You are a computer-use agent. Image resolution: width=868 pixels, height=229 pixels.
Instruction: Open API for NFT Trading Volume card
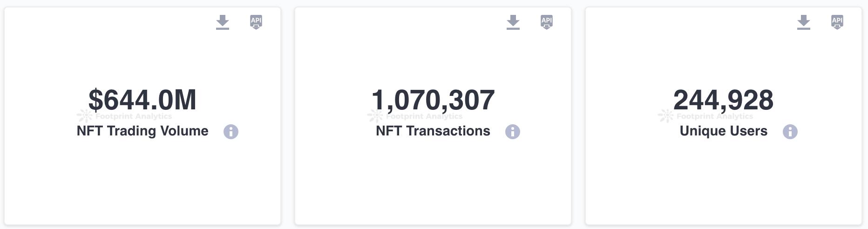click(256, 22)
